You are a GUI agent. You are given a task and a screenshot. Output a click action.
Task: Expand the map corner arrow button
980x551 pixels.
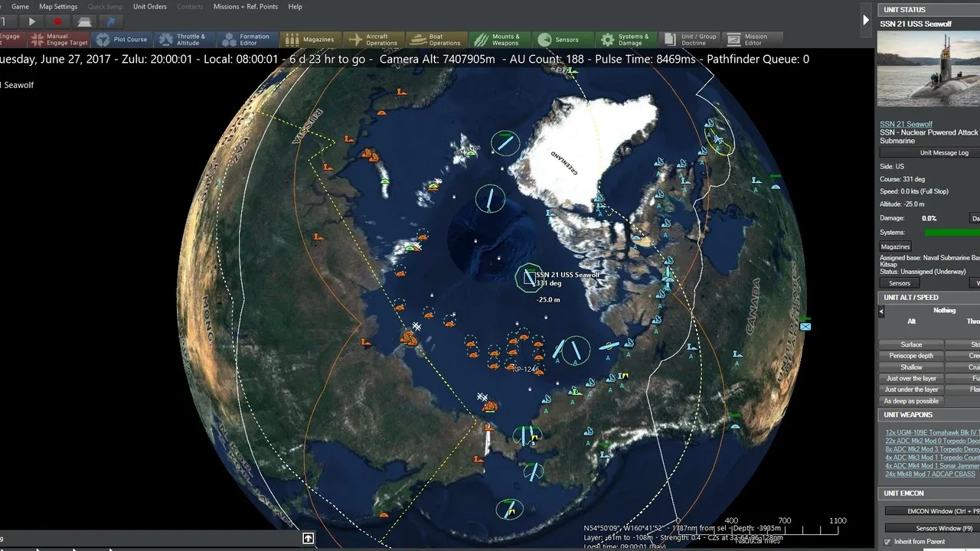[x=308, y=538]
